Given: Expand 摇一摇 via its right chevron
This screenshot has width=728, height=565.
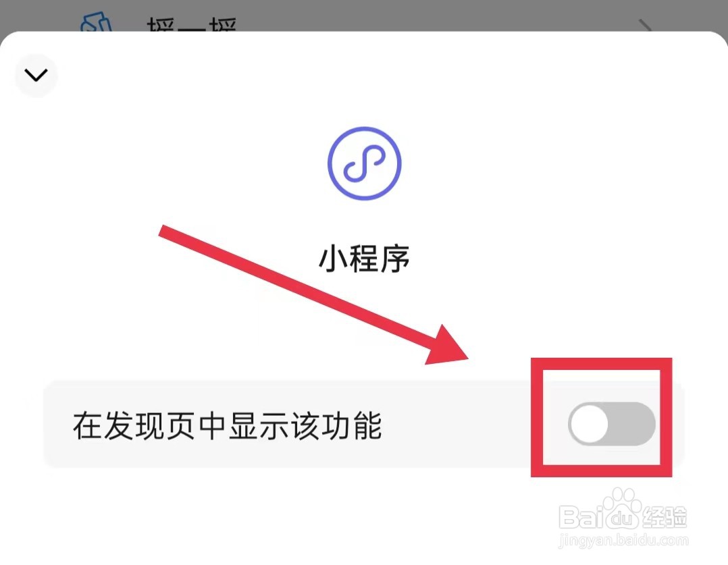Looking at the screenshot, I should click(x=646, y=26).
